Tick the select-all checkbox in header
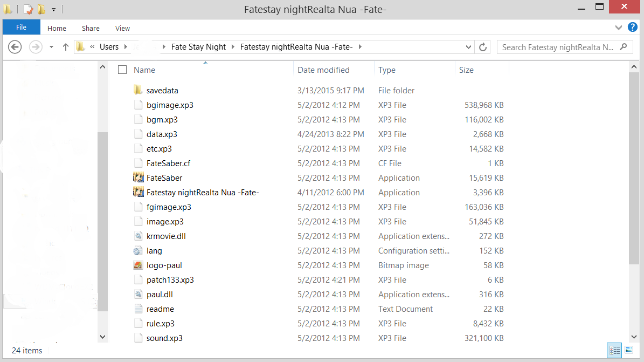 [x=122, y=70]
